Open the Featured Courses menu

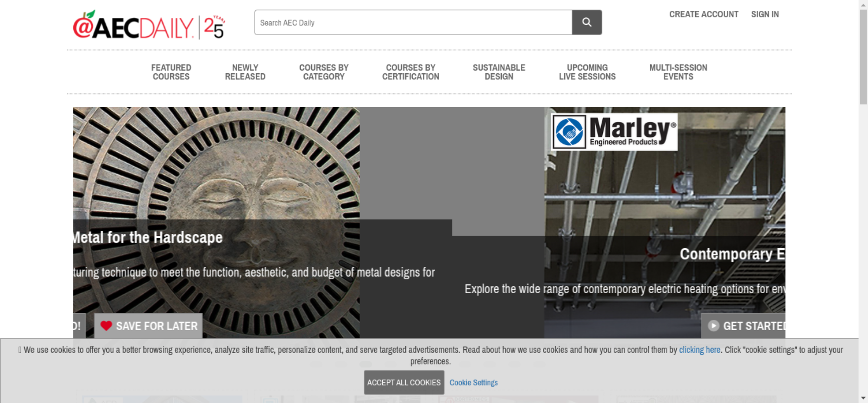tap(171, 72)
